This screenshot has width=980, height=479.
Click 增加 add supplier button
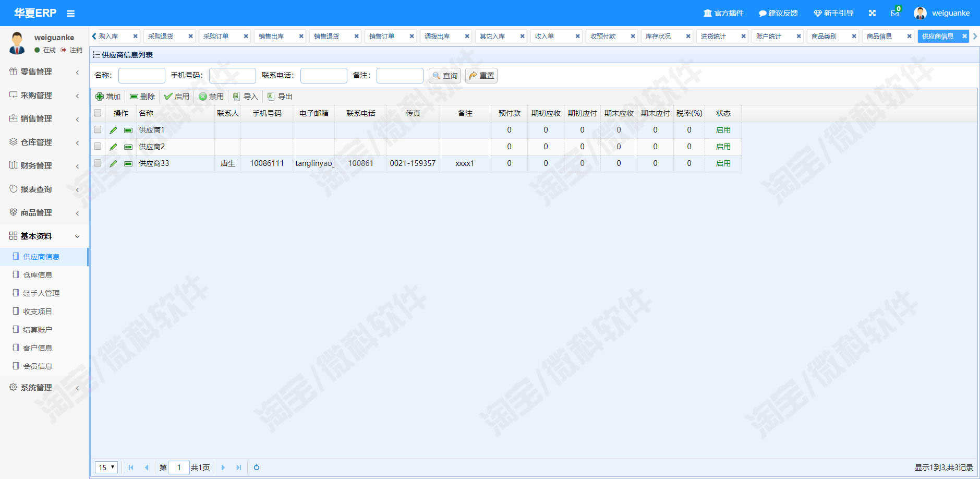108,97
